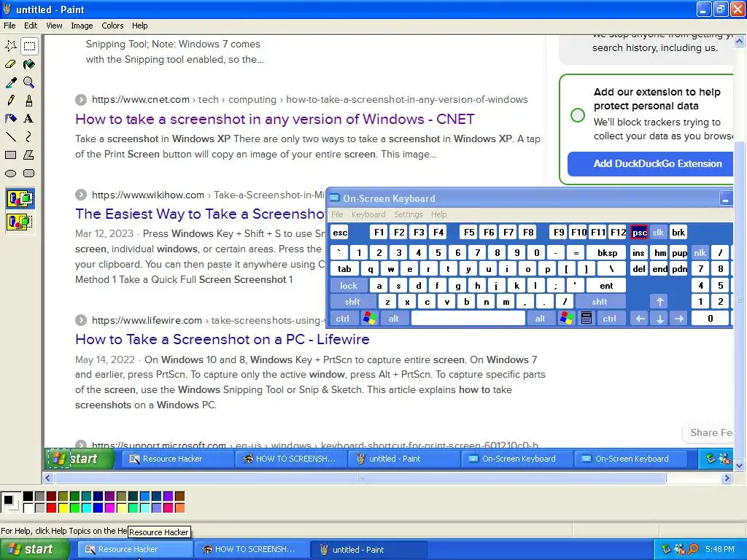The image size is (747, 560).
Task: Activate the Magnifier tool
Action: (x=29, y=82)
